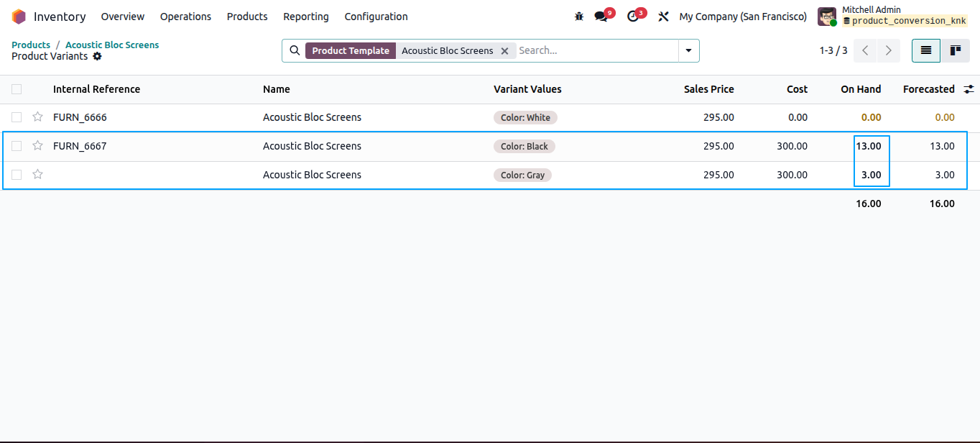Switch to kanban view
This screenshot has height=443, width=980.
tap(956, 50)
